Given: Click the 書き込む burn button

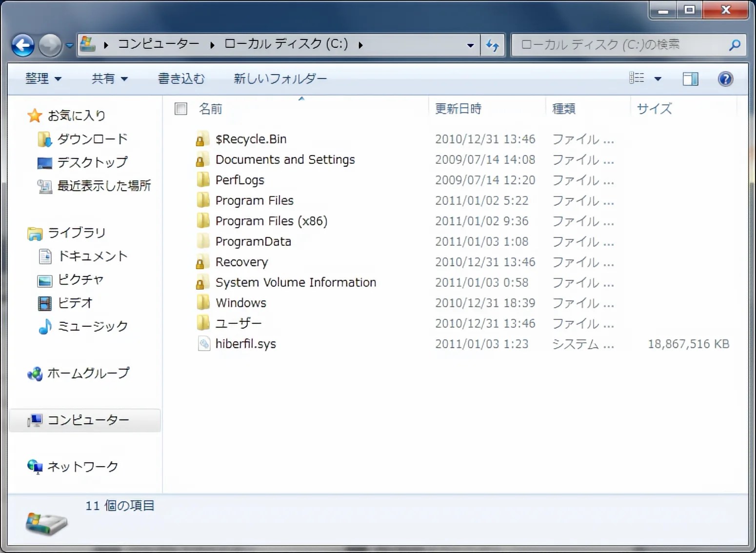Looking at the screenshot, I should (x=181, y=79).
